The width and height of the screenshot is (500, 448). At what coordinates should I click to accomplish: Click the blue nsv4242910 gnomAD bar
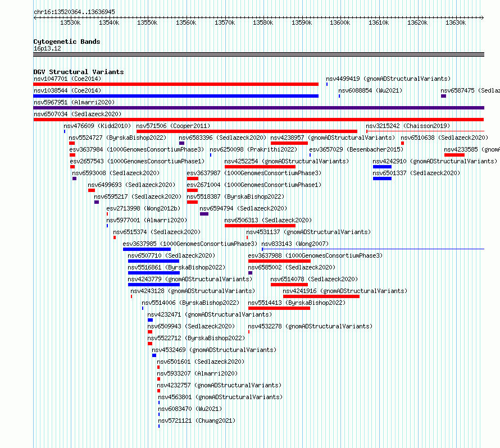pos(383,167)
